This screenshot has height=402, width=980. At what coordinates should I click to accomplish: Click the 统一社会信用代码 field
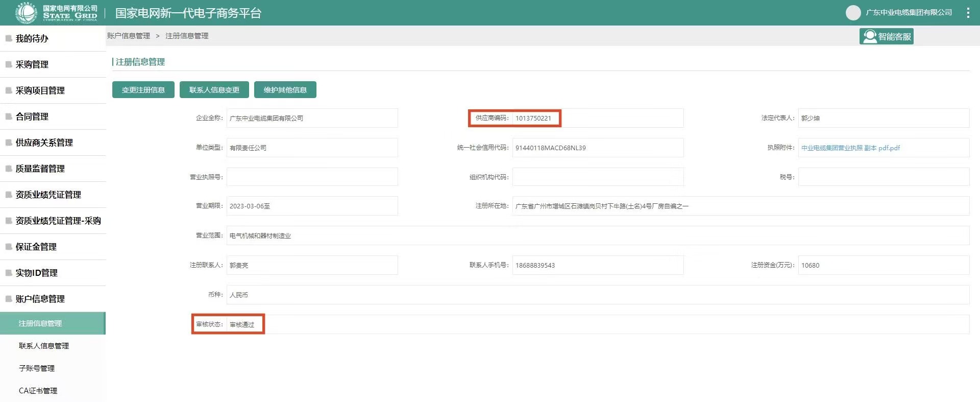coord(598,148)
